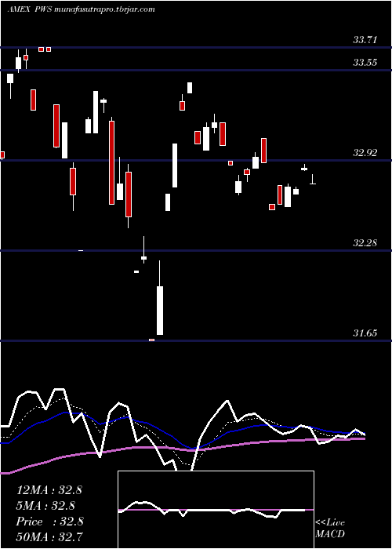Click inside the MACD inset chart

coord(216,510)
